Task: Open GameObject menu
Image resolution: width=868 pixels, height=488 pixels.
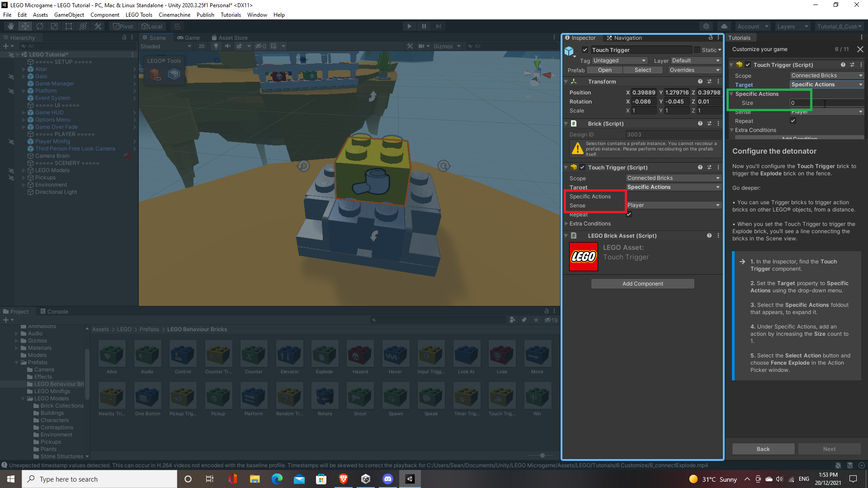Action: coord(69,14)
